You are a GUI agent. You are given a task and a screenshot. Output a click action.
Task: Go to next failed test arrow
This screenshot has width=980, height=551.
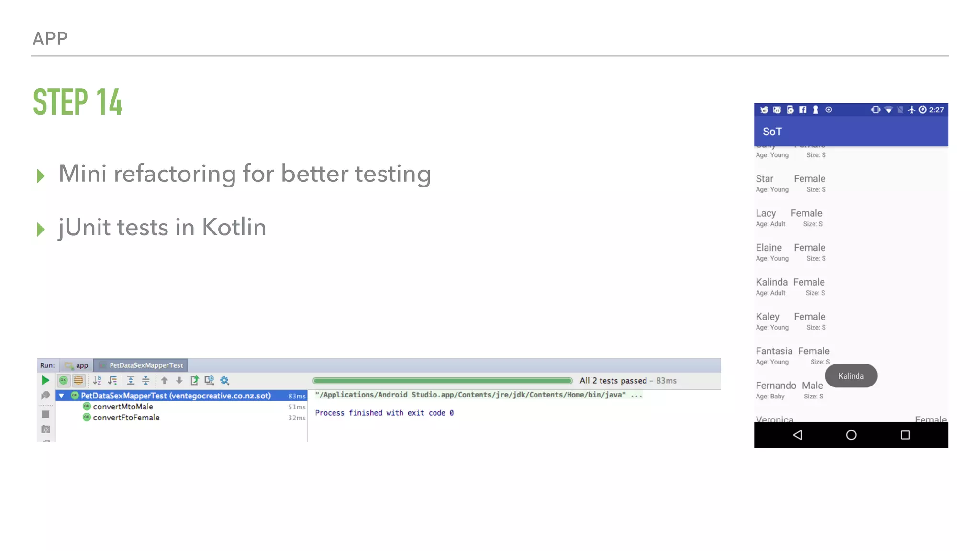click(179, 380)
